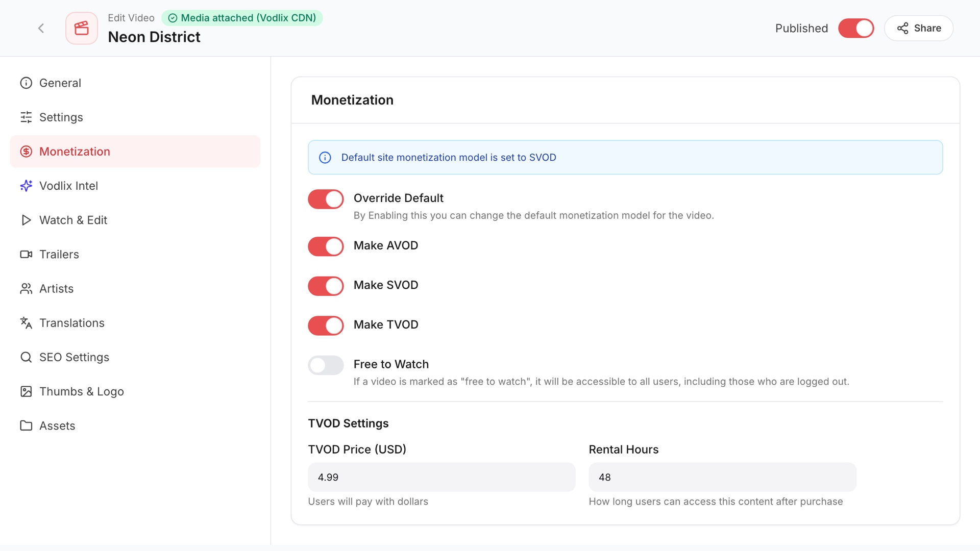The height and width of the screenshot is (551, 980).
Task: Go to the Trailers section
Action: 135,254
